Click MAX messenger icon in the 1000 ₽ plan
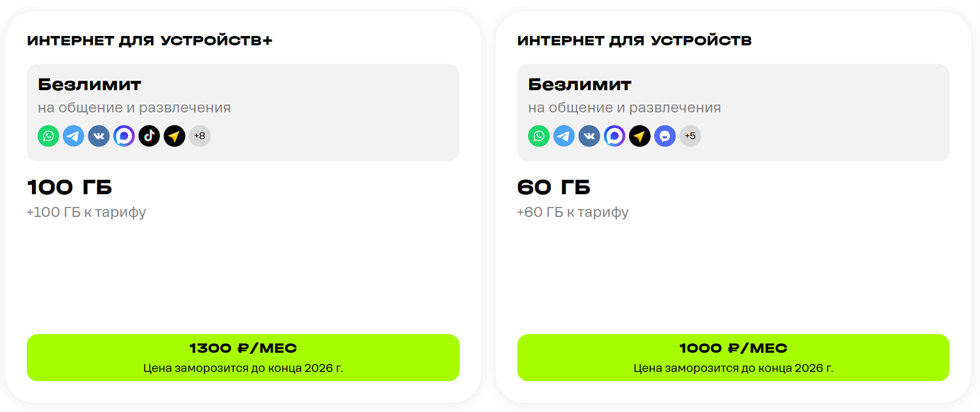Screen dimensions: 980x412 click(x=614, y=136)
